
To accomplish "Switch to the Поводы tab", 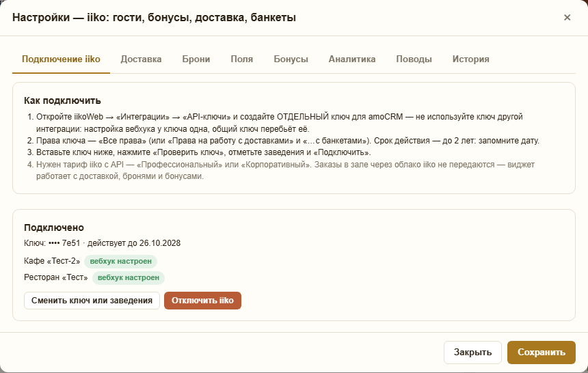I will pyautogui.click(x=414, y=59).
